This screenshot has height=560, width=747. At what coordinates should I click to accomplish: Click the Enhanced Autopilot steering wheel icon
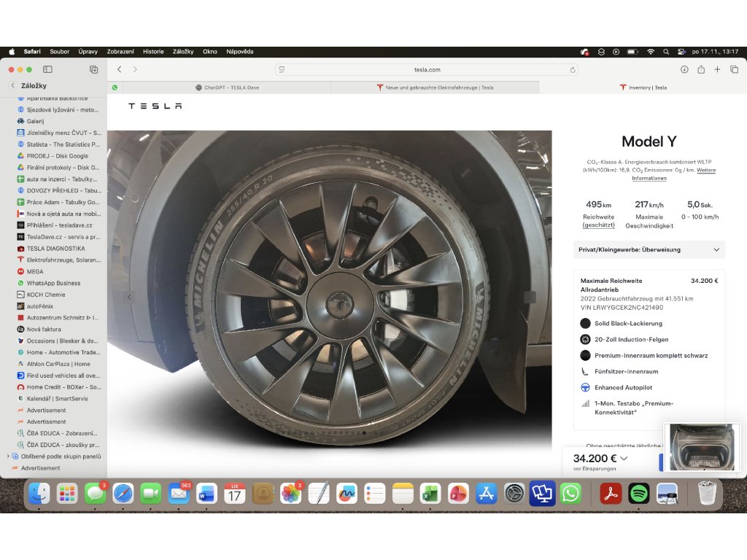(586, 388)
